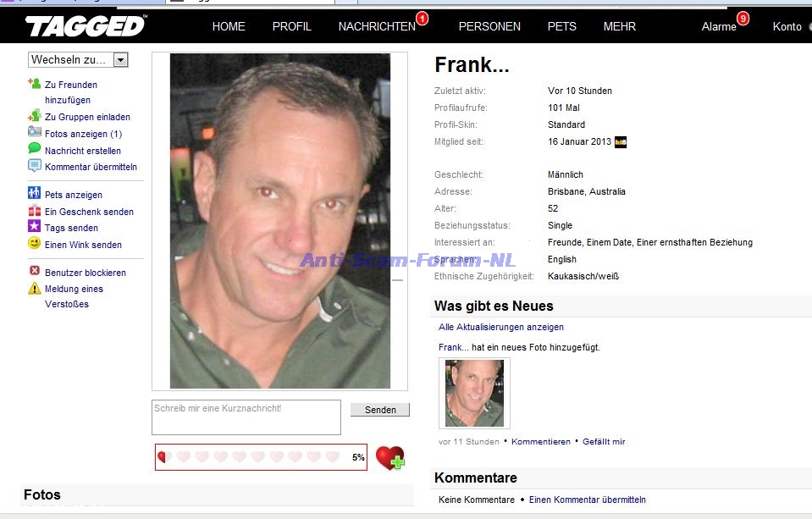Click the red heart with plus icon
The image size is (812, 519).
pyautogui.click(x=390, y=458)
